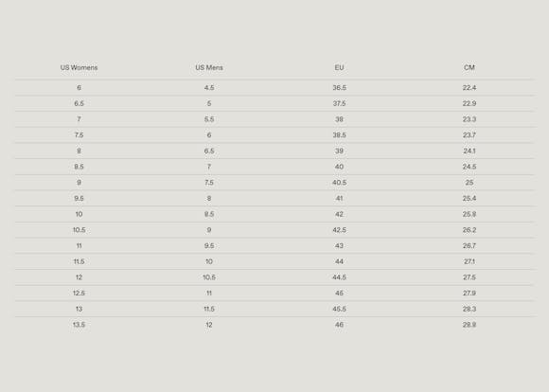This screenshot has width=549, height=392.
Task: Click the US Mens column header
Action: click(209, 67)
